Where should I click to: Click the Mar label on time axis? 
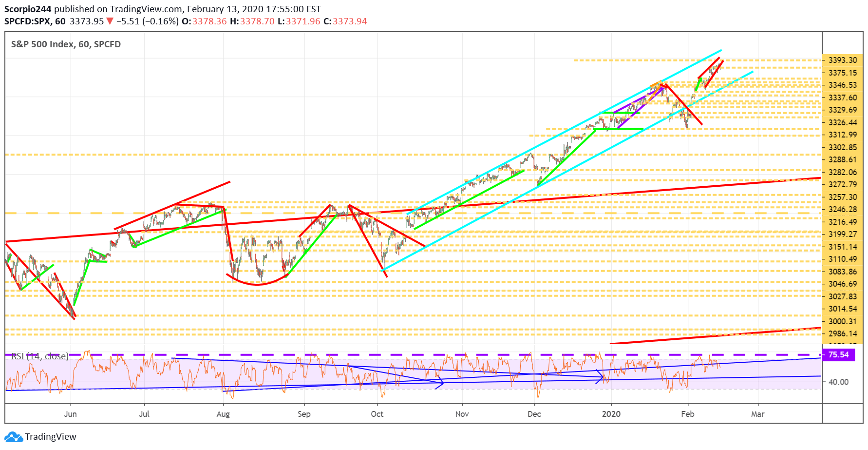click(757, 414)
